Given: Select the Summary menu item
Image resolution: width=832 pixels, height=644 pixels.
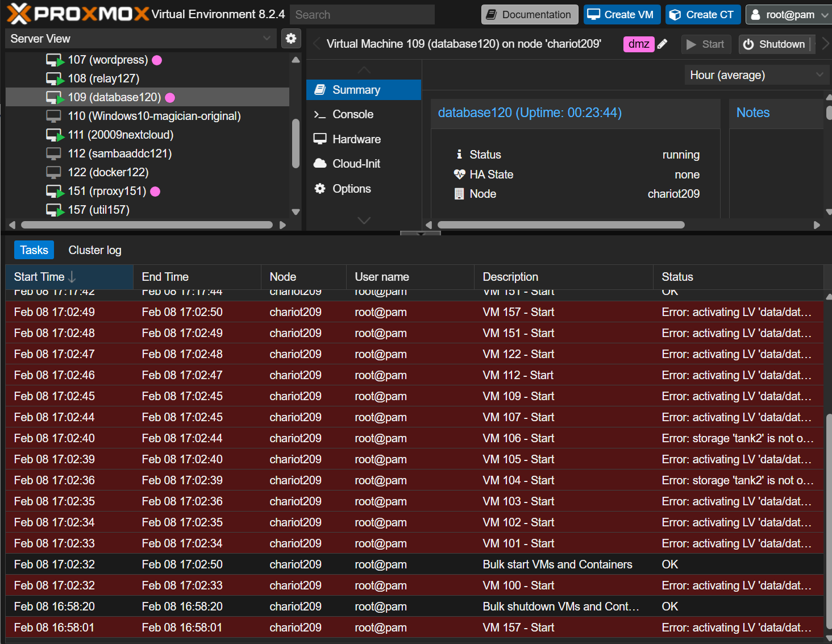Looking at the screenshot, I should tap(356, 90).
